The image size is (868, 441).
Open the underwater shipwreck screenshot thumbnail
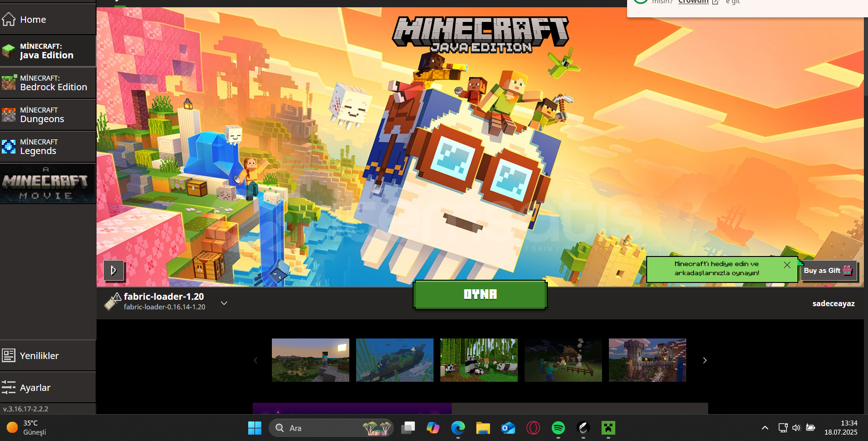point(395,360)
